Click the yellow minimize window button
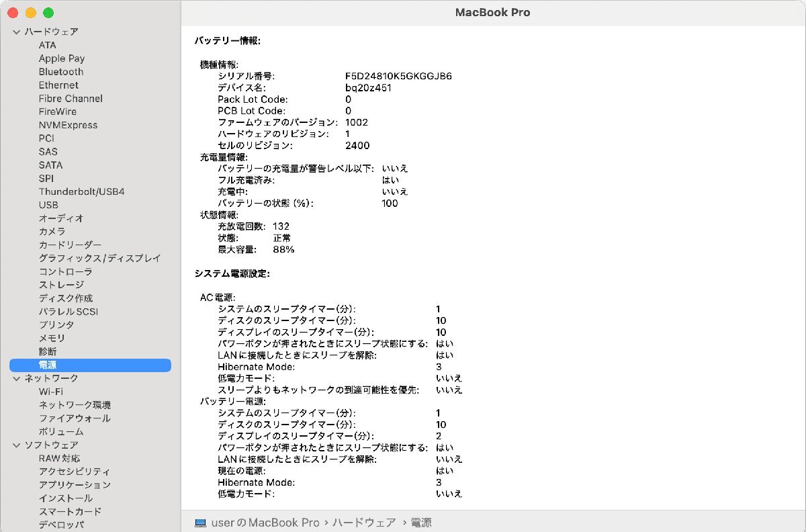806x532 pixels. (x=30, y=13)
